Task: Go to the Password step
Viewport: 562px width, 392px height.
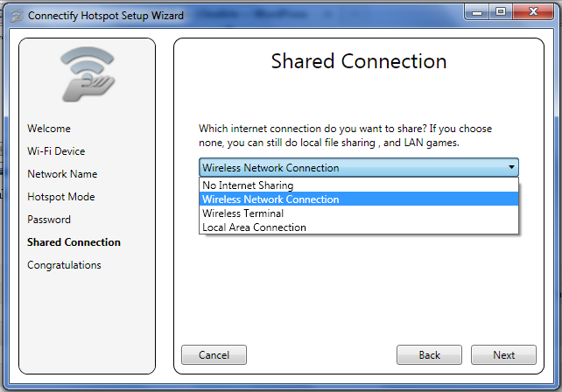Action: pos(49,220)
